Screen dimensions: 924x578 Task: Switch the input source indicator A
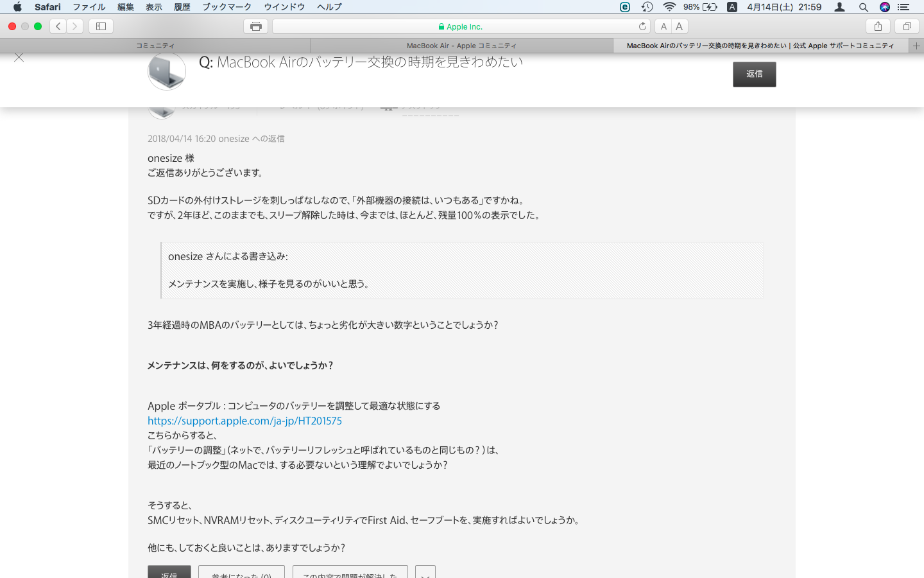(732, 7)
